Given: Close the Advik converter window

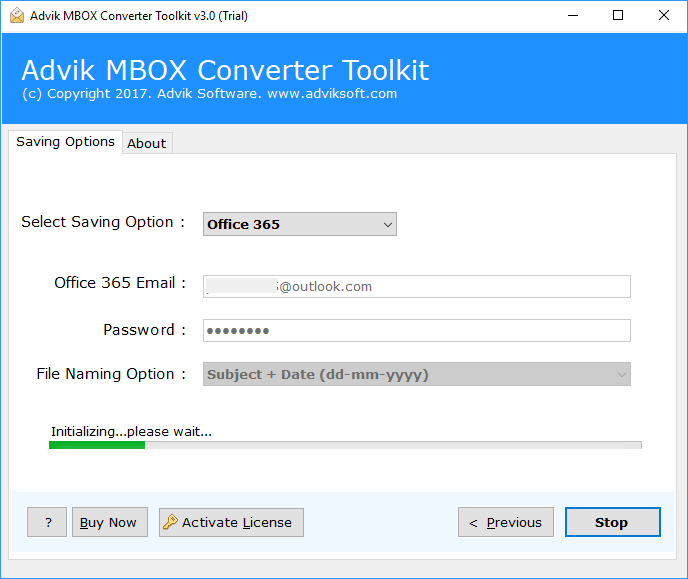Looking at the screenshot, I should click(663, 16).
